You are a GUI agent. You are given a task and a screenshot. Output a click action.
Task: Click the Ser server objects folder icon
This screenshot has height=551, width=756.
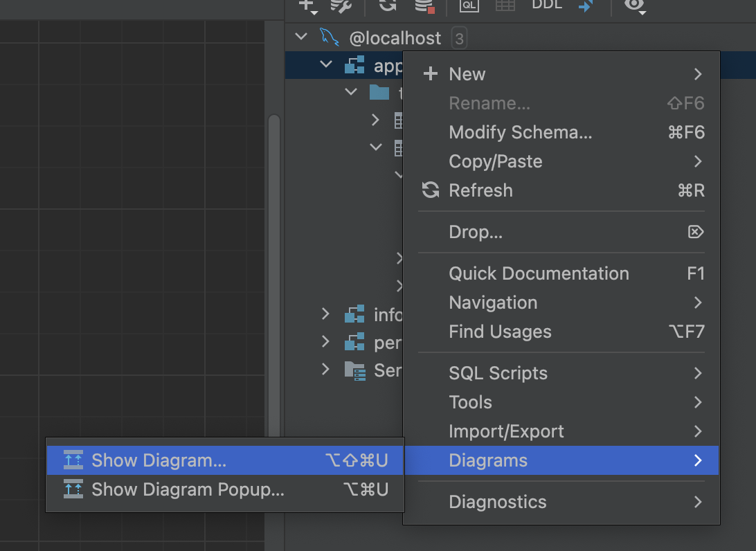(355, 371)
